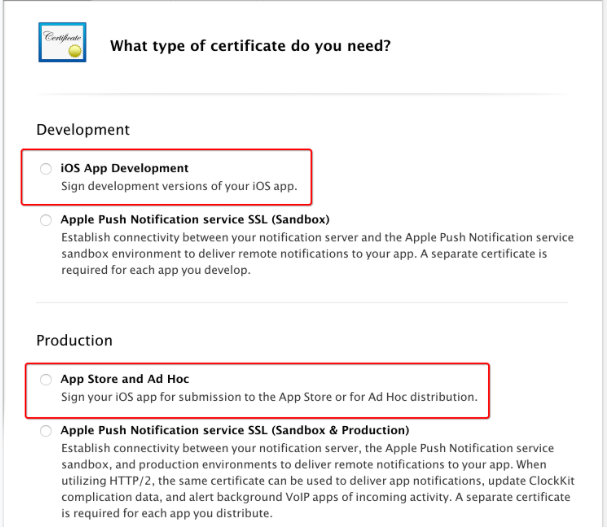Viewport: 607px width, 528px height.
Task: Click the HTTP/2 ClockKit description paragraph
Action: point(318,480)
